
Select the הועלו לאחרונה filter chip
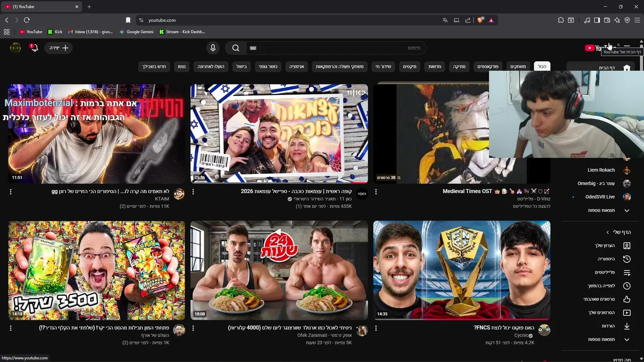(211, 66)
